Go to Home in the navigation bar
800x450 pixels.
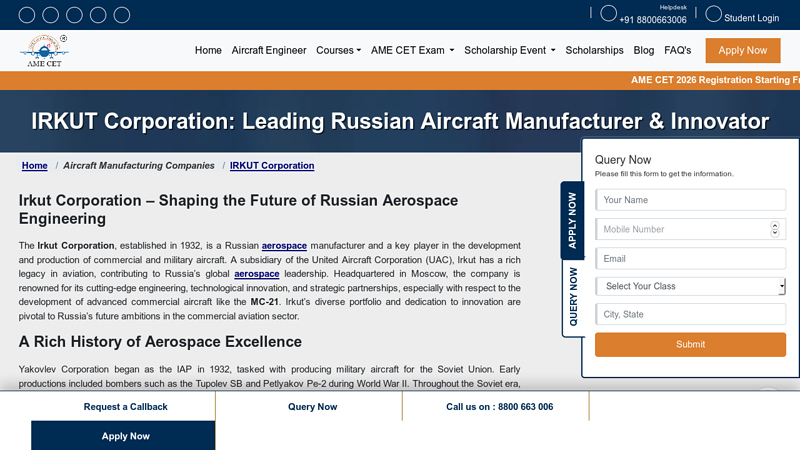coord(208,51)
